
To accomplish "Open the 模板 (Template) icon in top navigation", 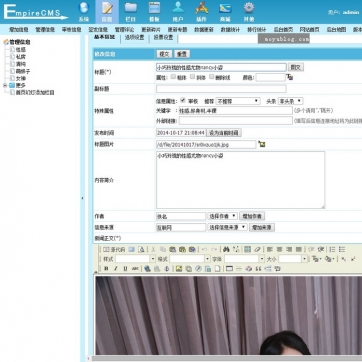I will [154, 11].
